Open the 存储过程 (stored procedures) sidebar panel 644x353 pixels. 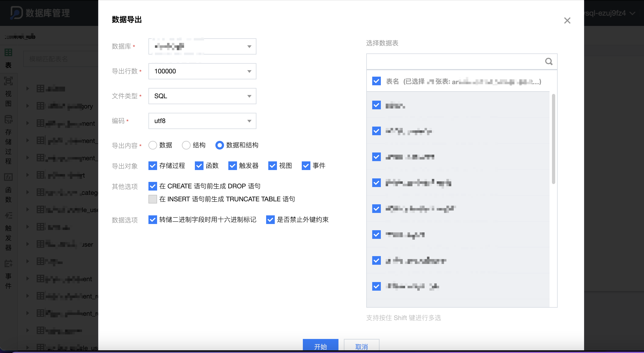(8, 120)
